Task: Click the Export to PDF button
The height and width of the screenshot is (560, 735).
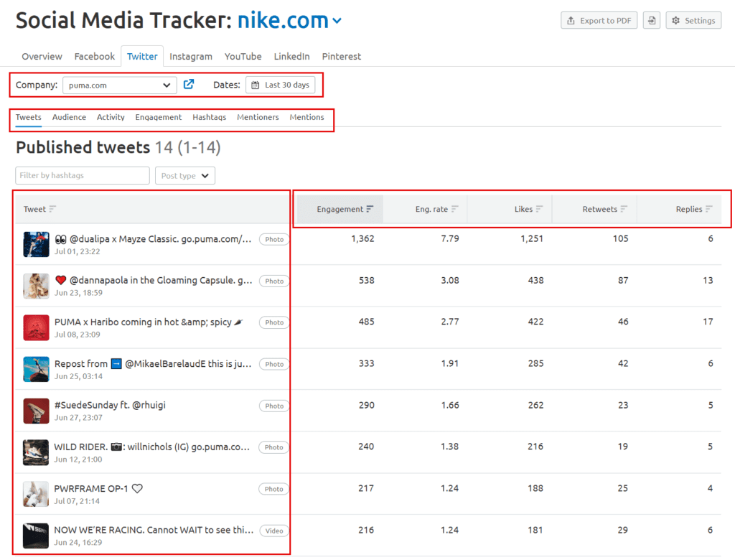Action: tap(599, 20)
